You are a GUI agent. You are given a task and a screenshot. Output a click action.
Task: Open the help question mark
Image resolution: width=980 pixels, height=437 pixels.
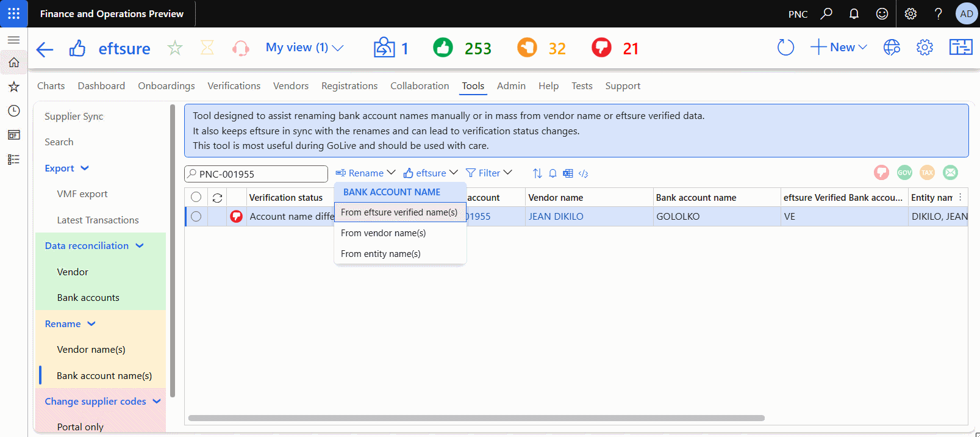(x=939, y=13)
